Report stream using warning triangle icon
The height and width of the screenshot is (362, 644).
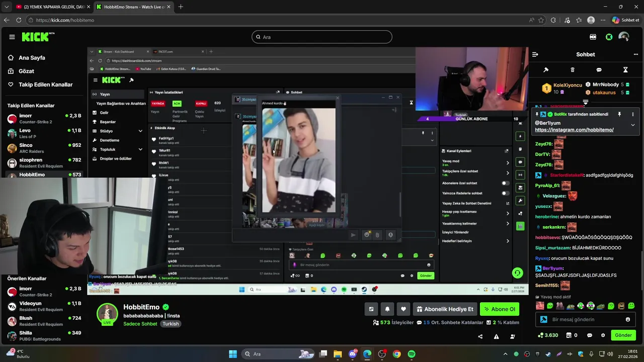[x=496, y=336]
